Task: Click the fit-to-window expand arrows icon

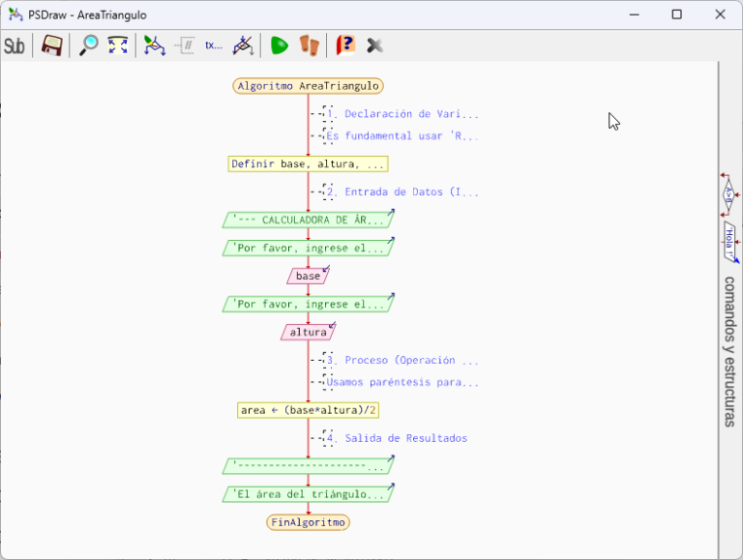Action: click(x=118, y=45)
